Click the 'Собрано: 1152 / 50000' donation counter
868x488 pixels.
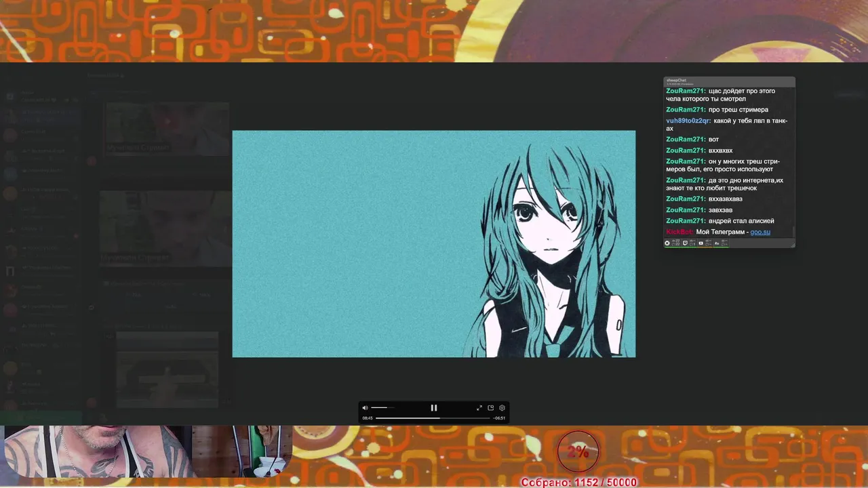click(579, 482)
